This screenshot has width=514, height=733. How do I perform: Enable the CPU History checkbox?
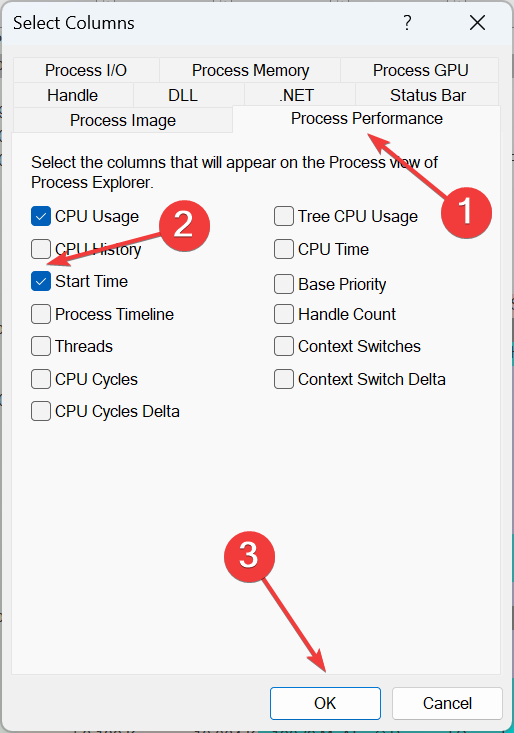point(41,249)
